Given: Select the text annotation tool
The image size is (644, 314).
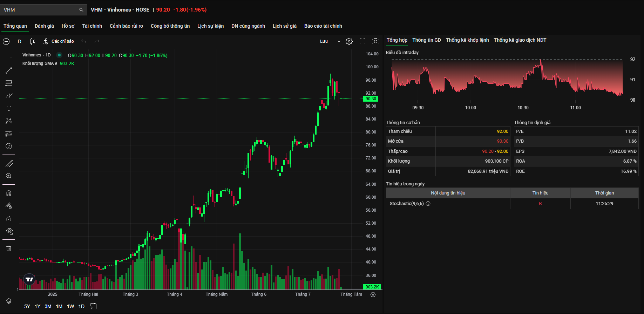Looking at the screenshot, I should [9, 108].
